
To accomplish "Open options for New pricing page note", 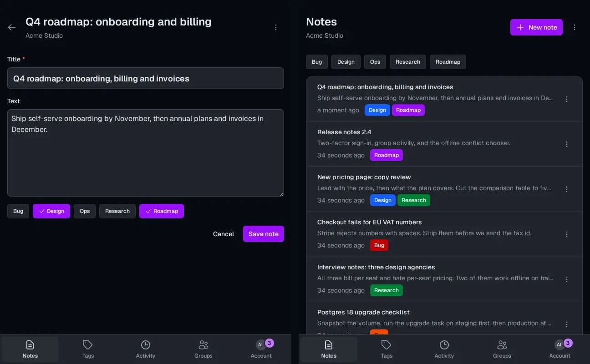I will pyautogui.click(x=567, y=189).
